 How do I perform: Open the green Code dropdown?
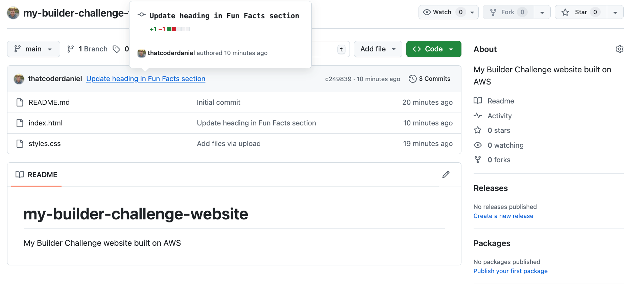(x=433, y=49)
